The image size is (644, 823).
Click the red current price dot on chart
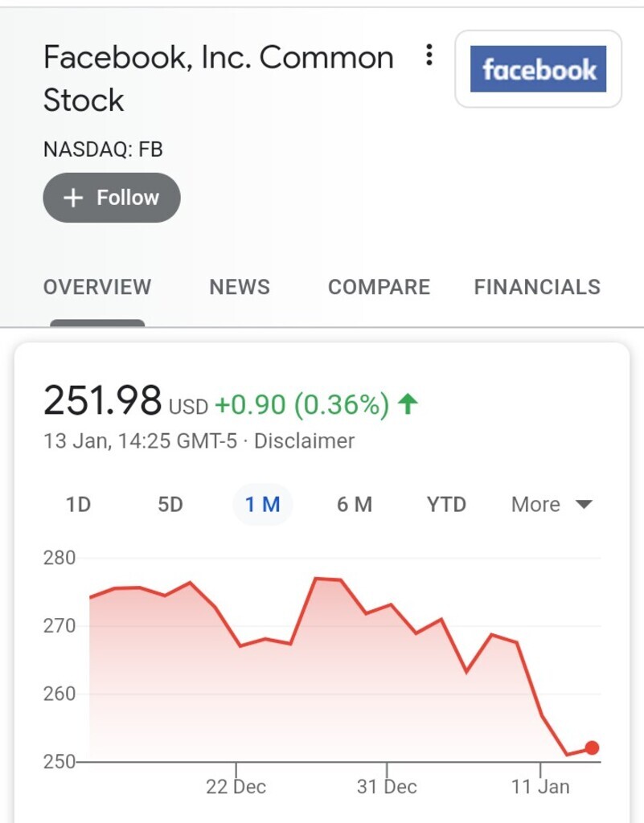coord(592,747)
